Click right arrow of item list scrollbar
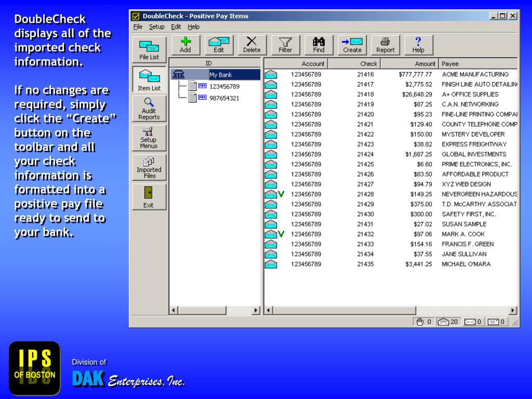Image resolution: width=532 pixels, height=399 pixels. [513, 310]
